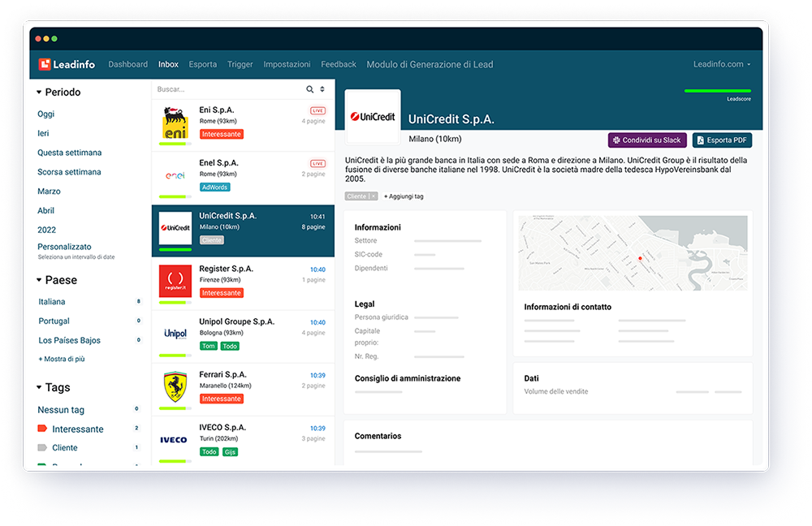Collapse the Tags section
Viewport: 812px width, 526px height.
pyautogui.click(x=39, y=387)
